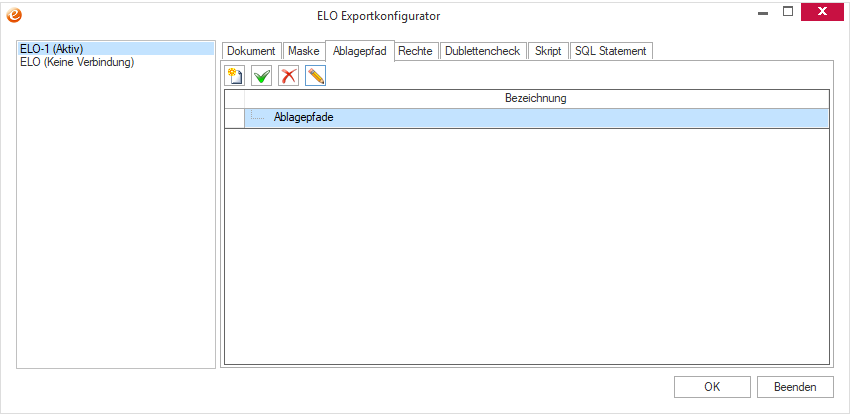Image resolution: width=850 pixels, height=414 pixels.
Task: Open the Dokument tab
Action: (251, 51)
